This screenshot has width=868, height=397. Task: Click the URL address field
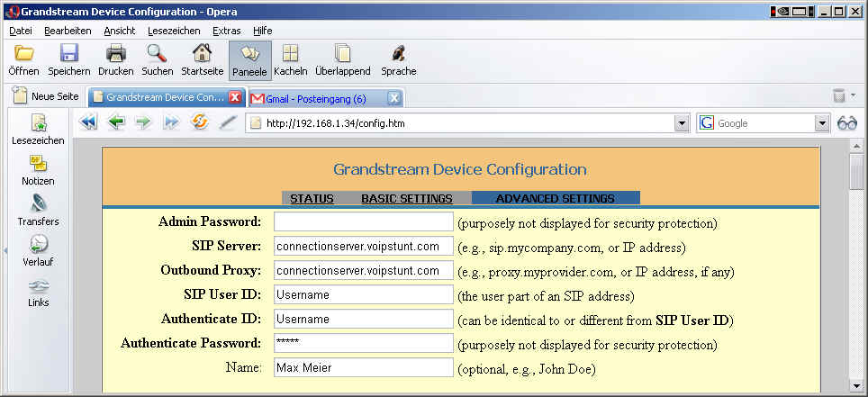(467, 123)
